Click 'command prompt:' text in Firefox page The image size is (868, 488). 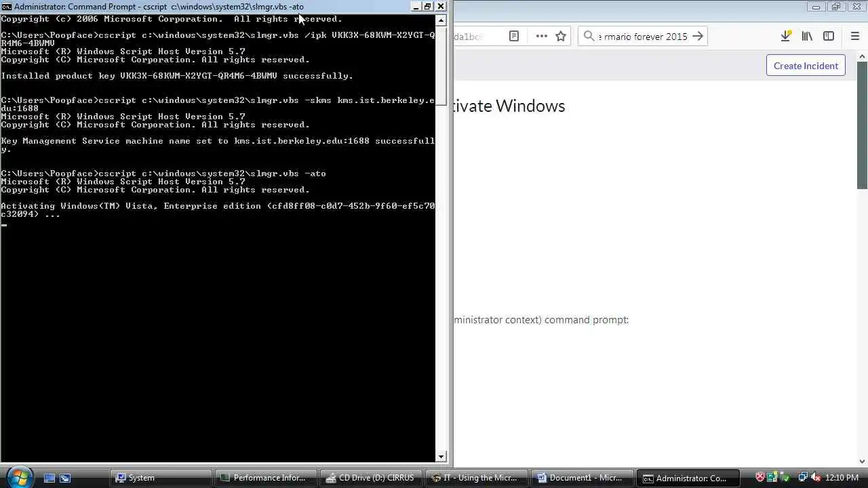(587, 320)
